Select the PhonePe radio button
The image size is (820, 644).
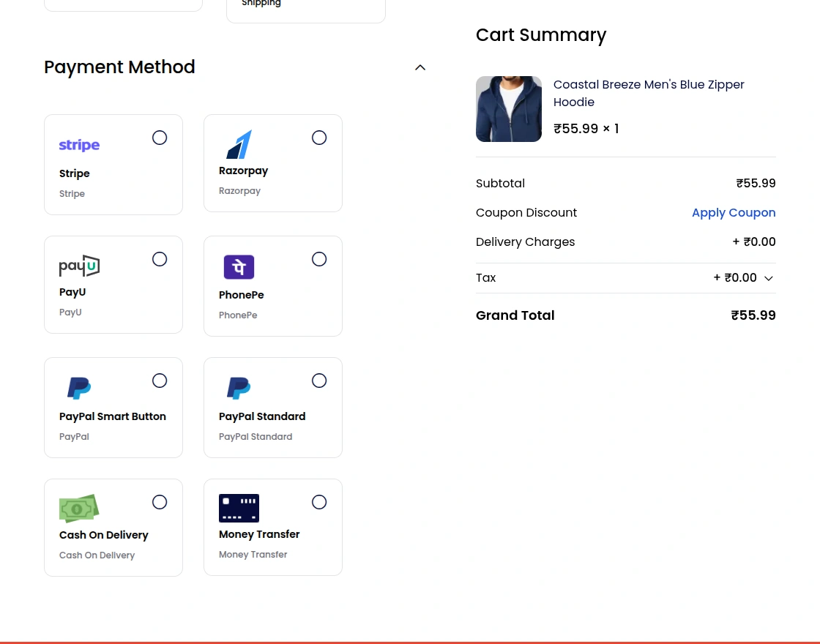319,259
